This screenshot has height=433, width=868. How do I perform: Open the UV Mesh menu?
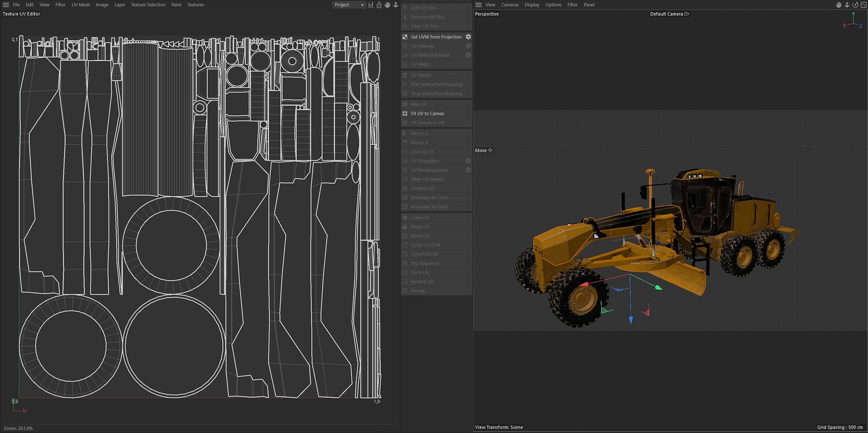click(80, 5)
